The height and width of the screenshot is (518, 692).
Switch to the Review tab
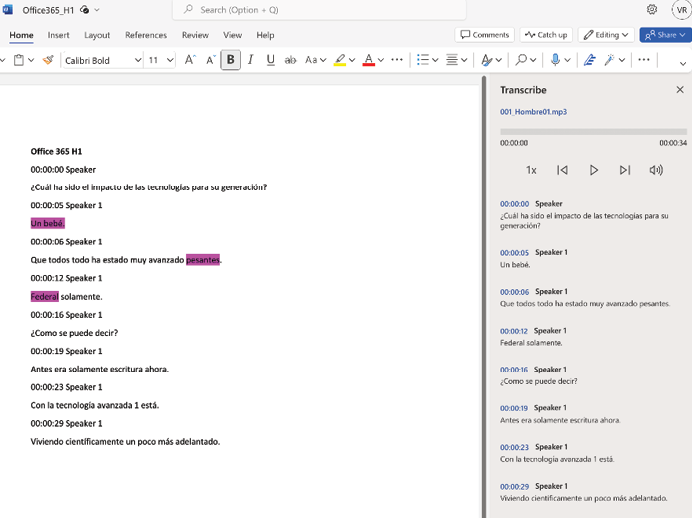coord(195,35)
